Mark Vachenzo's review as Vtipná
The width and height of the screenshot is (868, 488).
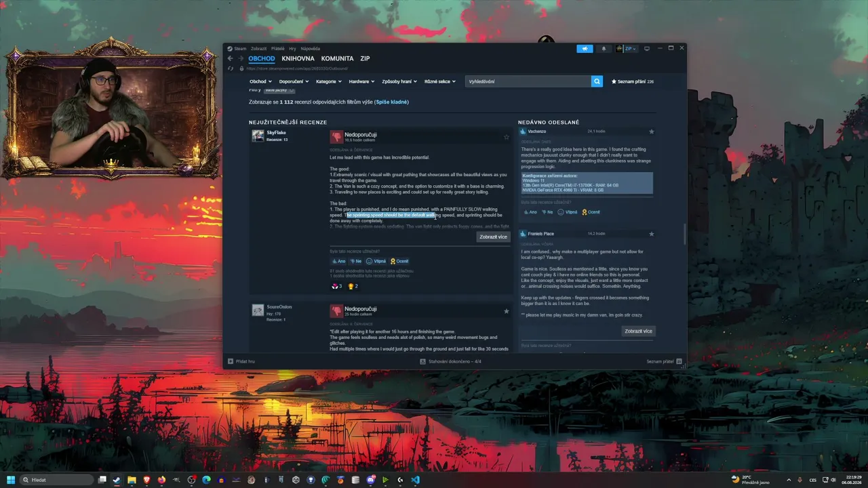(x=567, y=212)
